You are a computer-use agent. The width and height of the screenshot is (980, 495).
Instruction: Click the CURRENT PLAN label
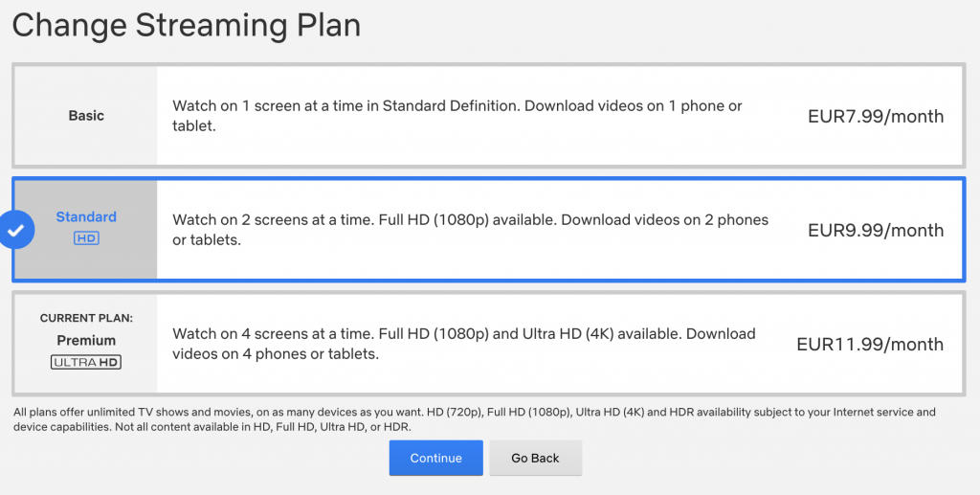point(86,318)
